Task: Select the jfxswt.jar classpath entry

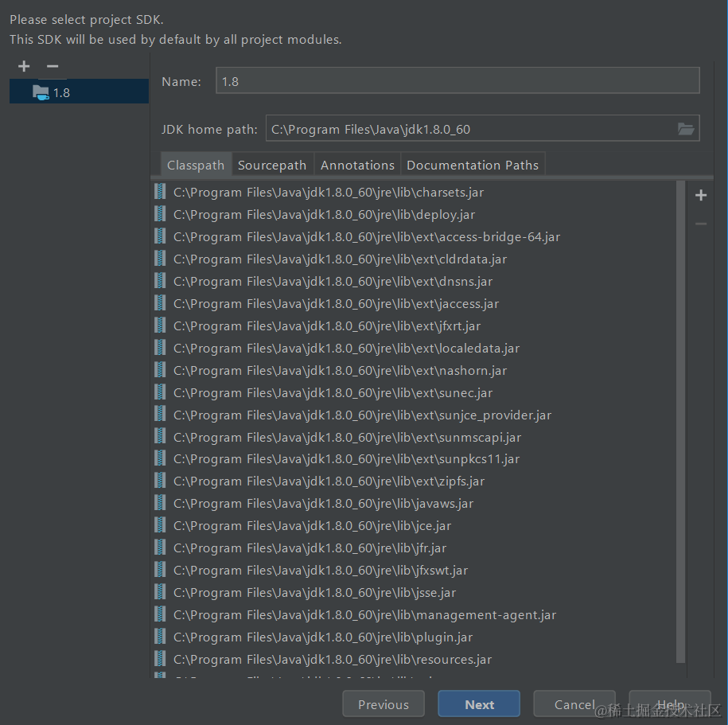Action: point(413,571)
